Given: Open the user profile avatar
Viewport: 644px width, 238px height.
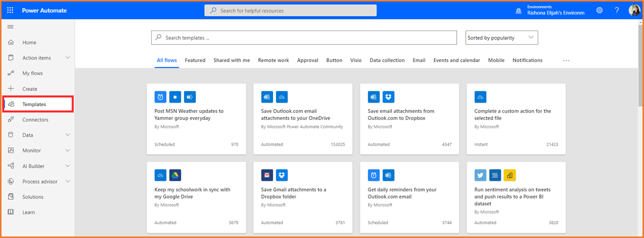Looking at the screenshot, I should [634, 10].
